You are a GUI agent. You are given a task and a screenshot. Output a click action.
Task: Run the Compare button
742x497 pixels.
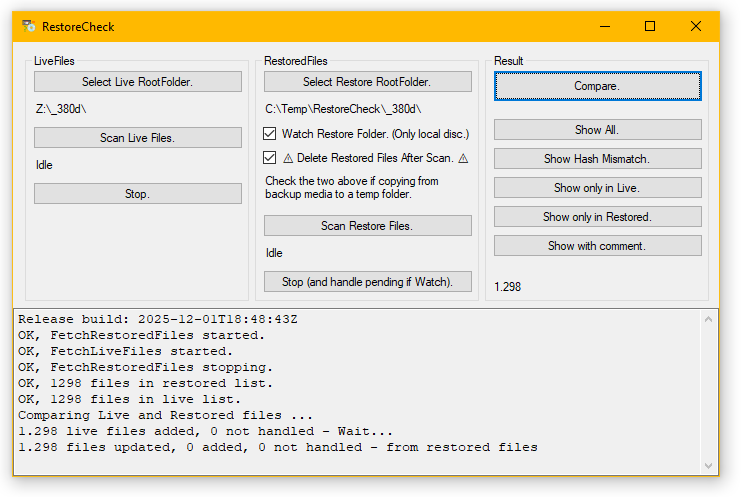(598, 86)
